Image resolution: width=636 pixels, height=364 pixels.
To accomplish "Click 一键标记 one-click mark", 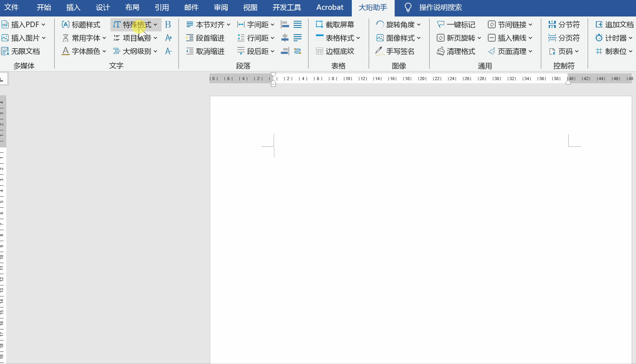I will [x=456, y=25].
